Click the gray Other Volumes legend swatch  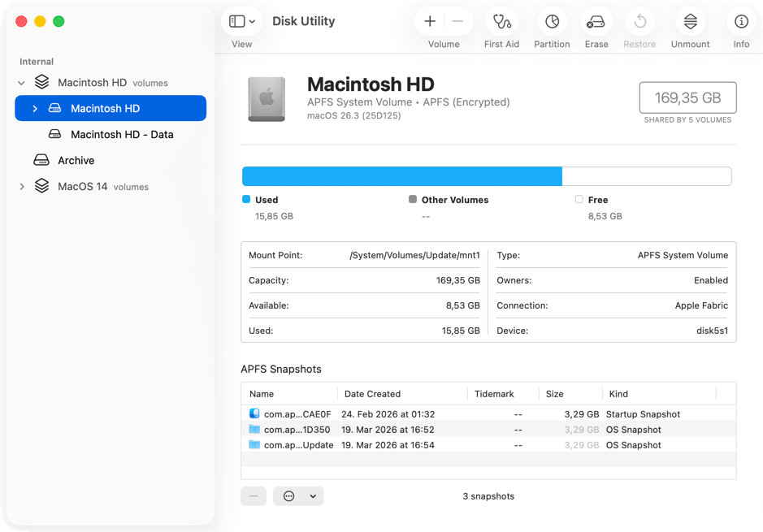click(x=413, y=199)
